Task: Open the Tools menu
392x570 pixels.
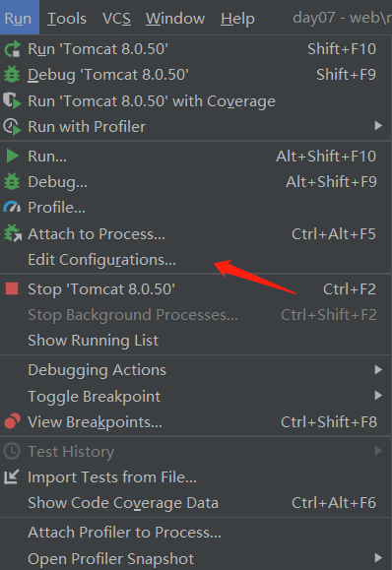Action: point(67,18)
